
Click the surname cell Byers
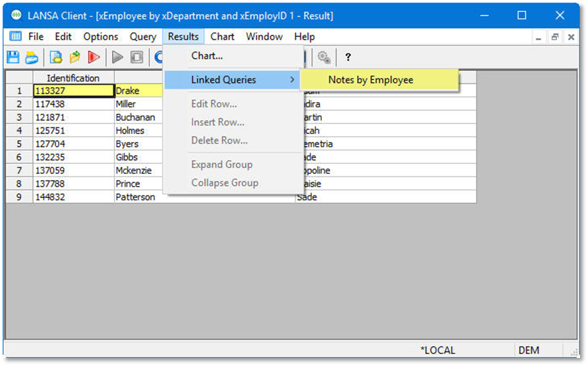point(139,144)
